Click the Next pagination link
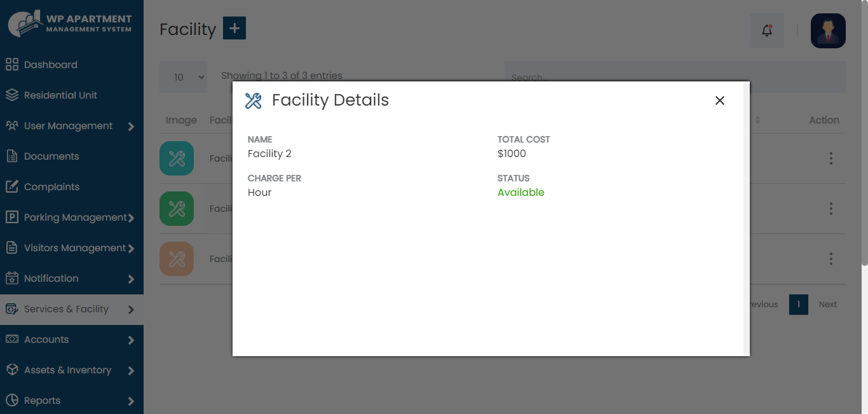The width and height of the screenshot is (868, 414). click(x=827, y=305)
